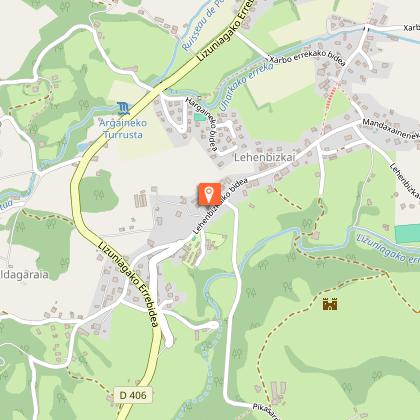This screenshot has height=420, width=420.
Task: Click the Mandaxaineneko road label
Action: click(391, 128)
